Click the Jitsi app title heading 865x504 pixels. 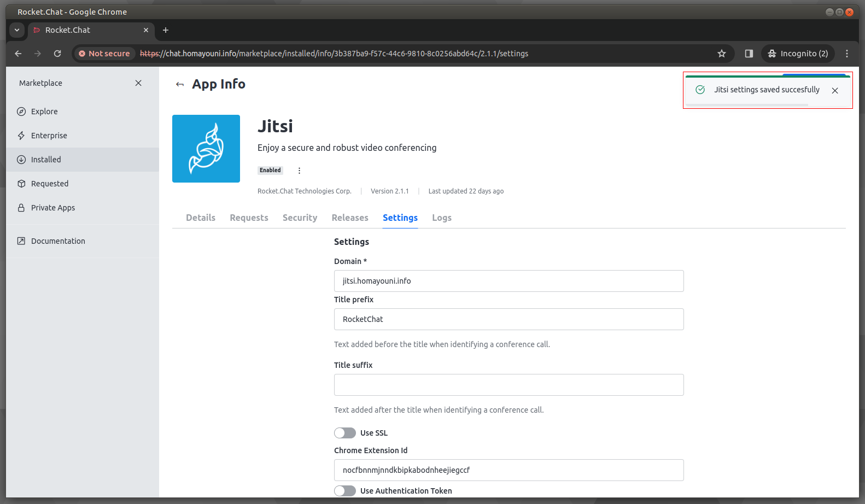[x=275, y=126]
